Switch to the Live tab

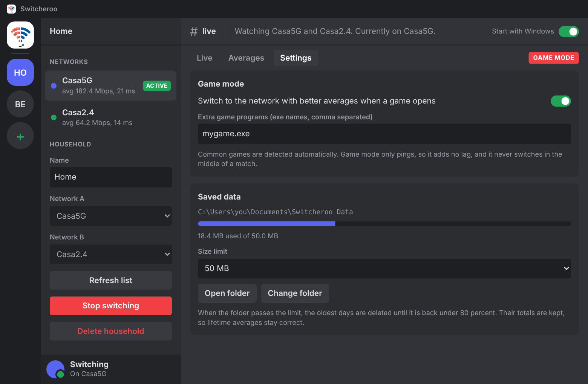205,58
